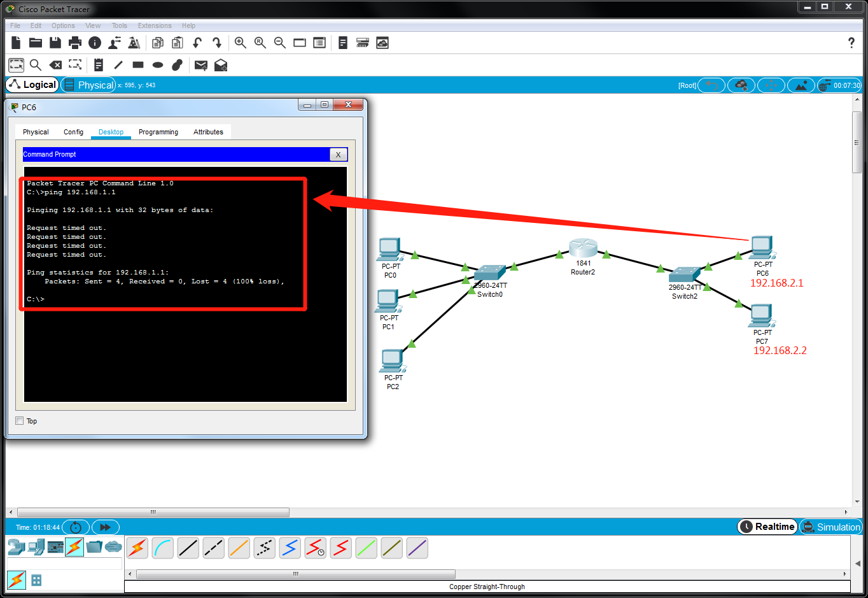Open the Tools menu
Image resolution: width=868 pixels, height=598 pixels.
pos(119,25)
